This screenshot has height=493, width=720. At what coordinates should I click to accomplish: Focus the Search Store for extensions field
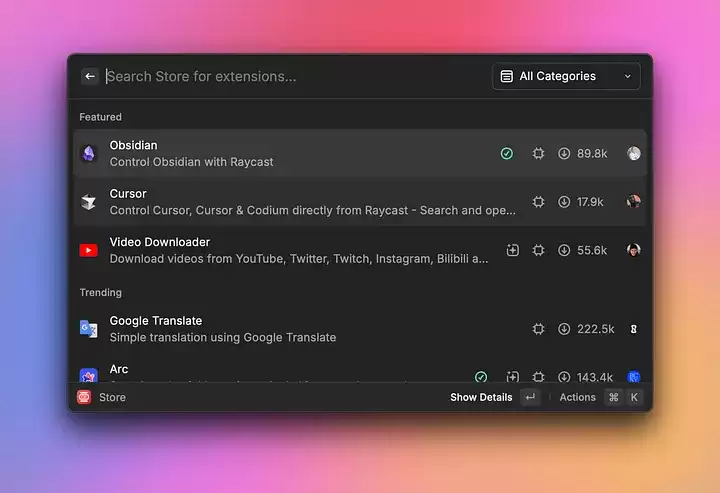coord(290,76)
